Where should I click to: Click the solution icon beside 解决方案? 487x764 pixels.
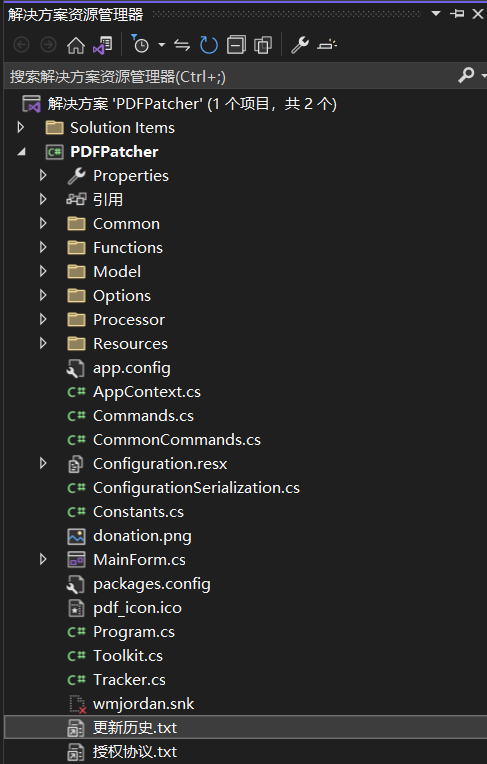(x=31, y=104)
